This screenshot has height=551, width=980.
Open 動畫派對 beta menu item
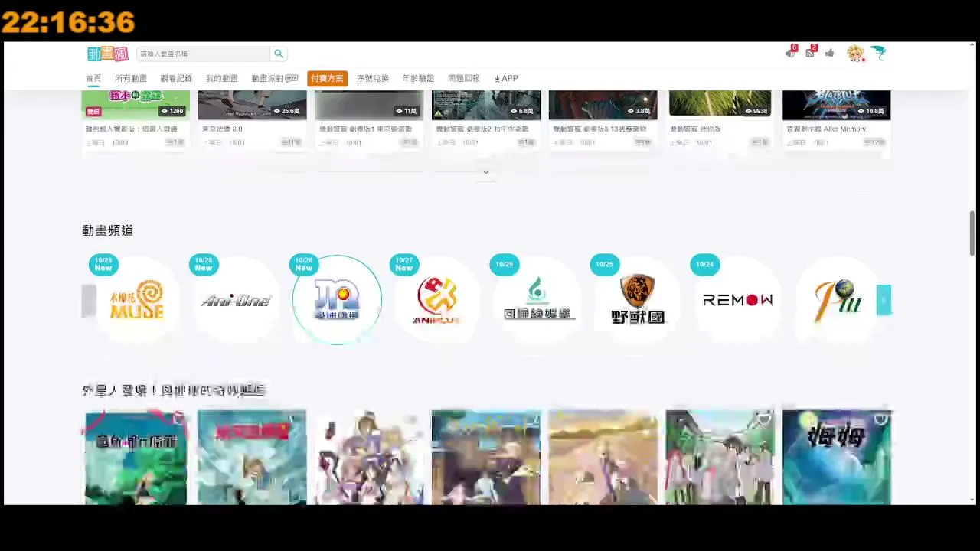pyautogui.click(x=275, y=78)
